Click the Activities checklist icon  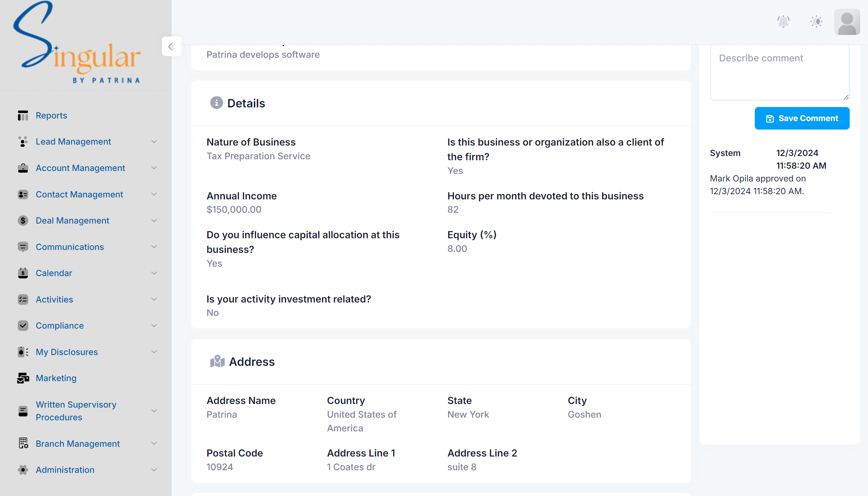coord(23,300)
